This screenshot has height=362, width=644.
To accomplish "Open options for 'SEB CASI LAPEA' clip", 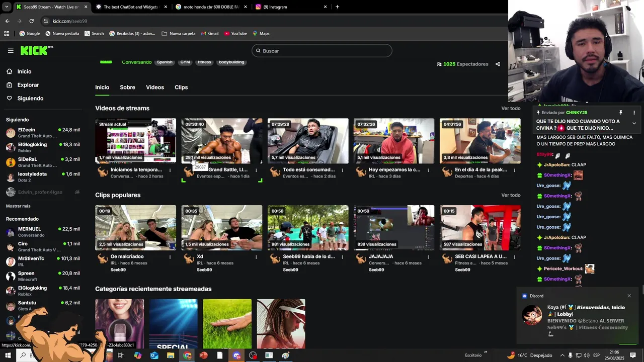I will point(514,256).
